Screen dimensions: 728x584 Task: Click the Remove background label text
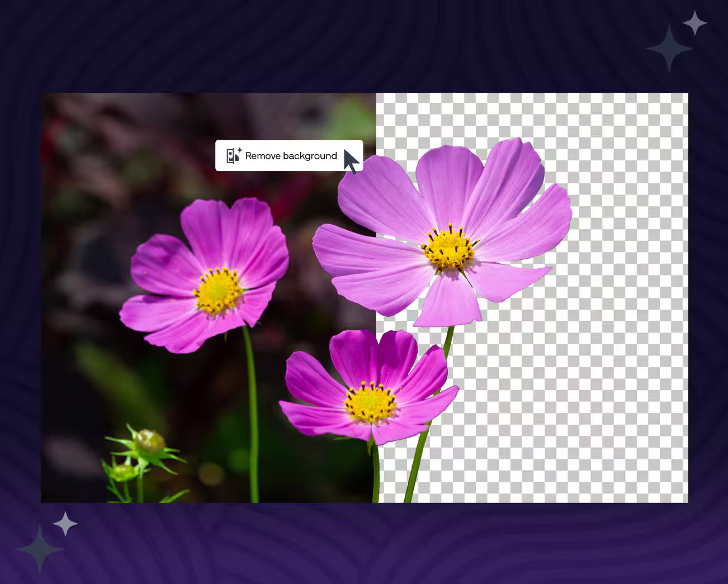291,156
